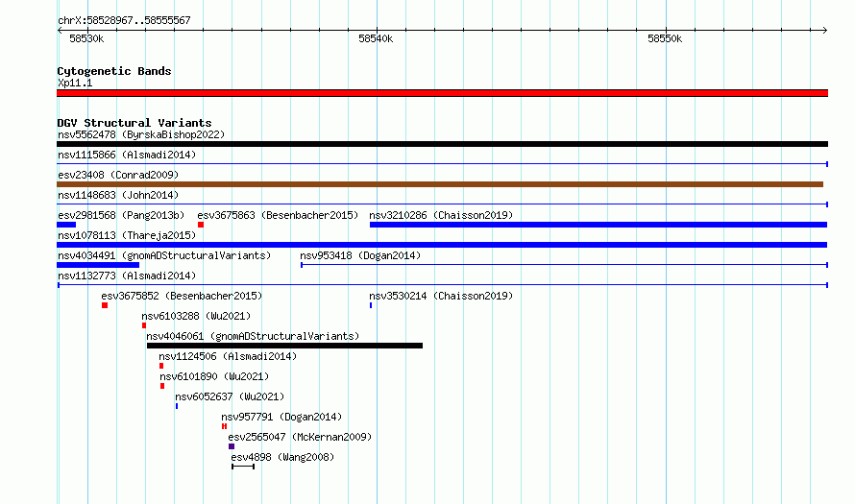Click the nsv6052637 (Wu2021) label
The height and width of the screenshot is (504, 855).
point(230,396)
